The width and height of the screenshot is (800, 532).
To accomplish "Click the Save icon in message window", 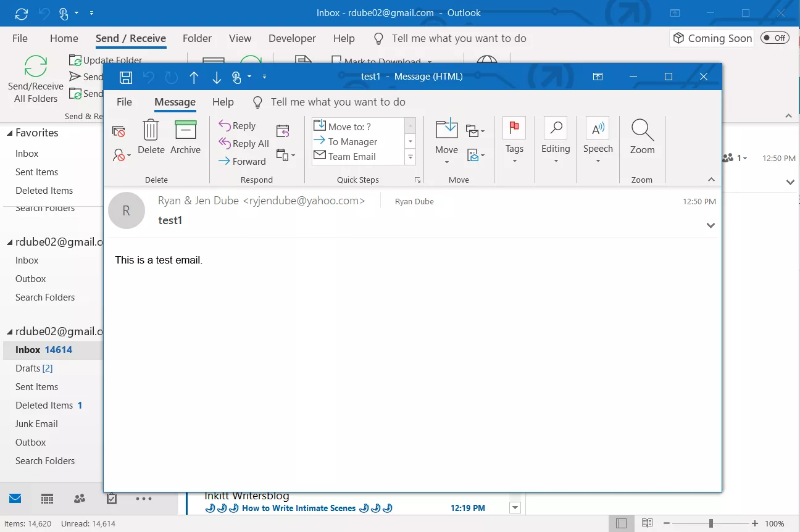I will [x=125, y=77].
